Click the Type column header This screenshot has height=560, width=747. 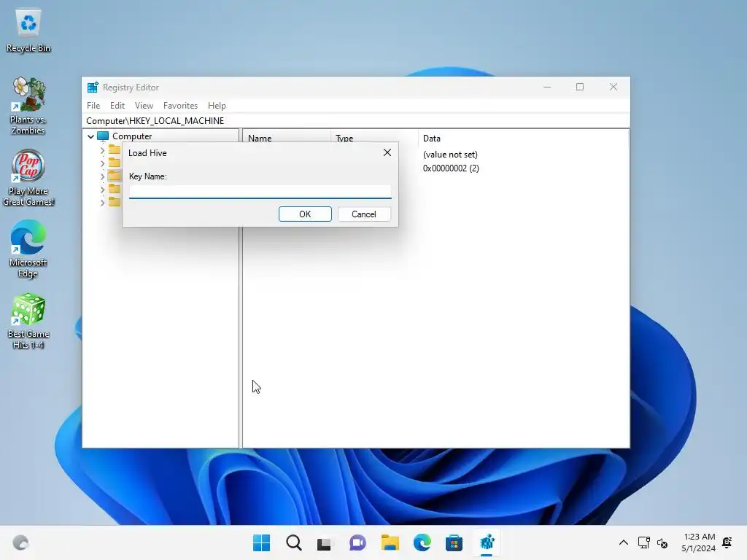click(x=344, y=138)
